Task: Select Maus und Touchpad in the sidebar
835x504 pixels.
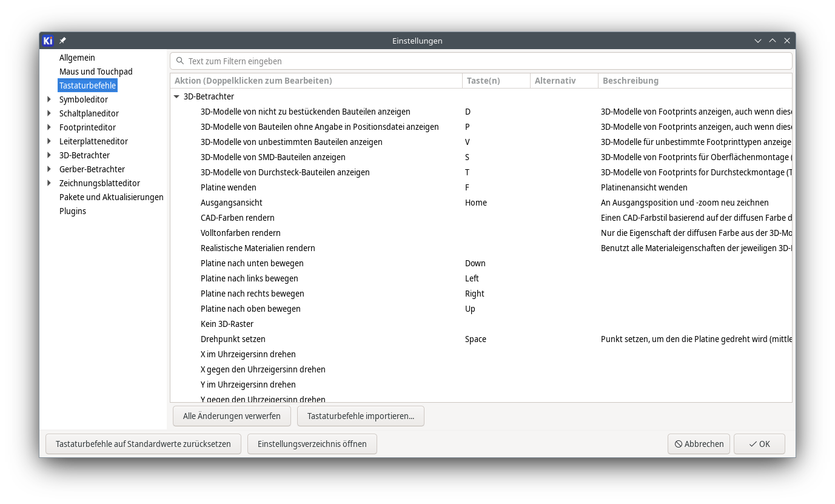Action: tap(96, 71)
